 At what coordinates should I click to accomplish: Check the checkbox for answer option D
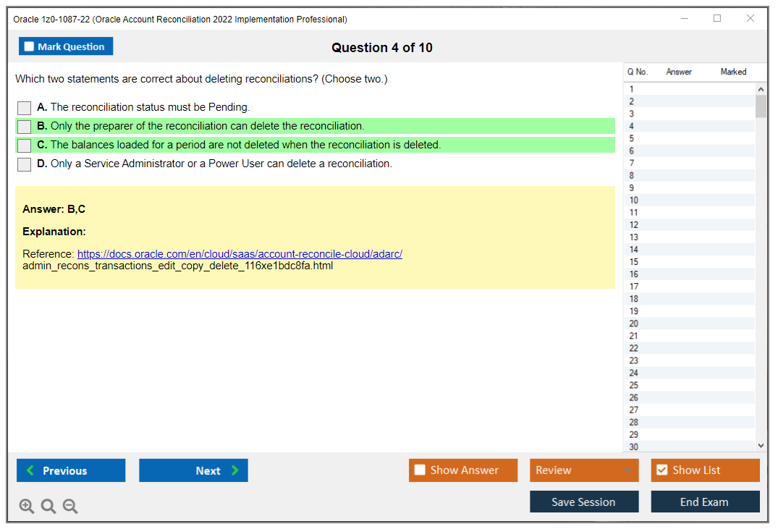tap(24, 164)
